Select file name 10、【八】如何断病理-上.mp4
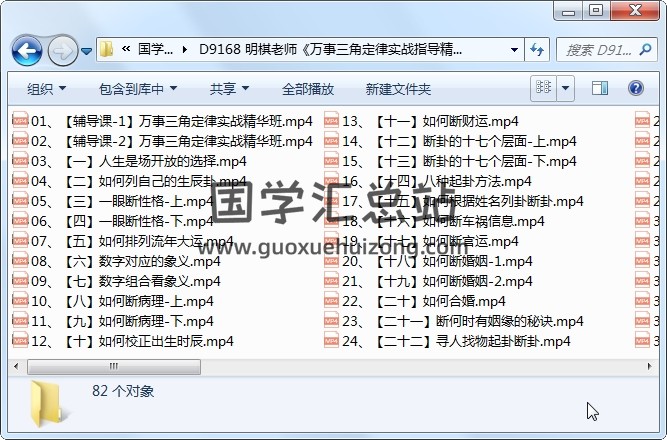This screenshot has width=667, height=440. [x=122, y=301]
